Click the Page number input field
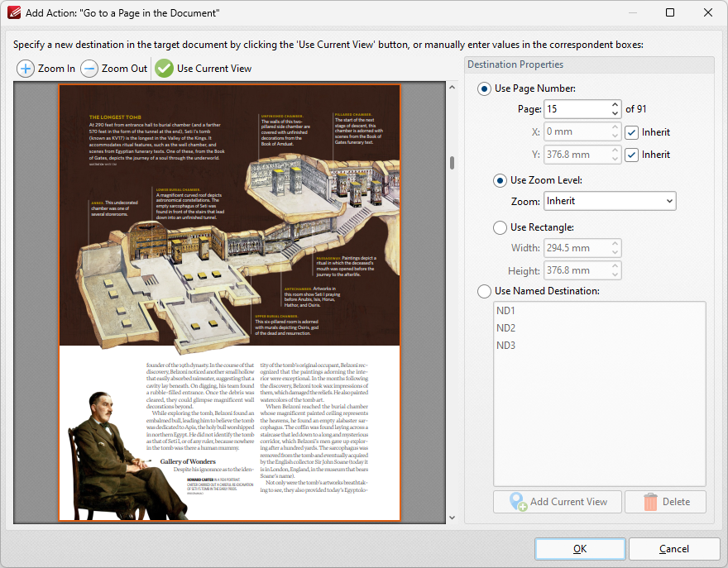The height and width of the screenshot is (568, 728). click(x=576, y=109)
